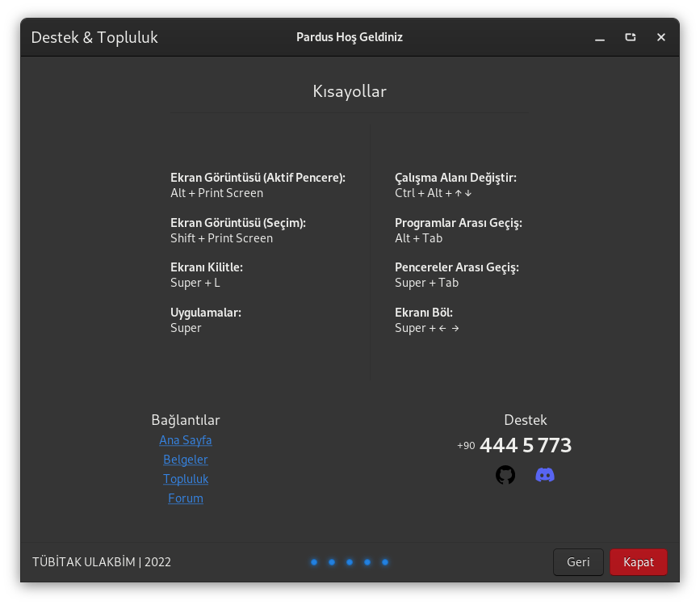Click the red Kapat button
Screen dimensions: 700x605
639,561
